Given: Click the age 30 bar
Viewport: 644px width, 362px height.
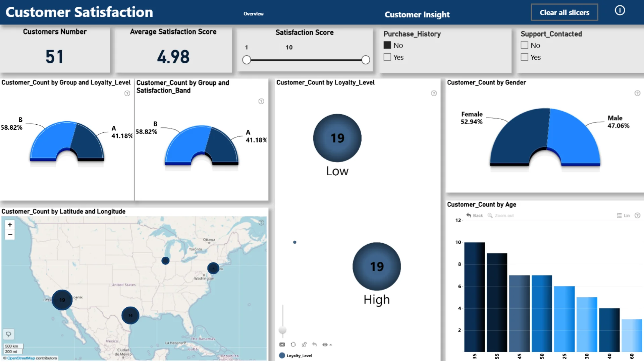Looking at the screenshot, I should 587,324.
